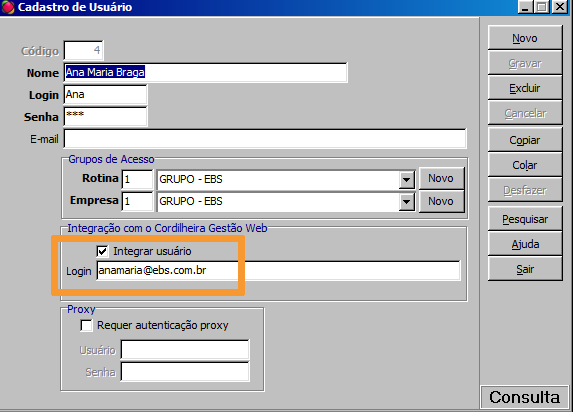Click the Rotina code number field

pos(137,179)
